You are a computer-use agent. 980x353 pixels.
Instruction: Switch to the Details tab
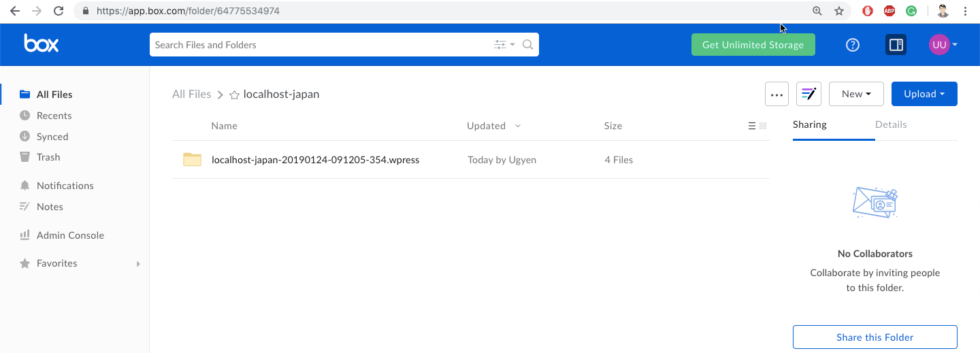[891, 124]
